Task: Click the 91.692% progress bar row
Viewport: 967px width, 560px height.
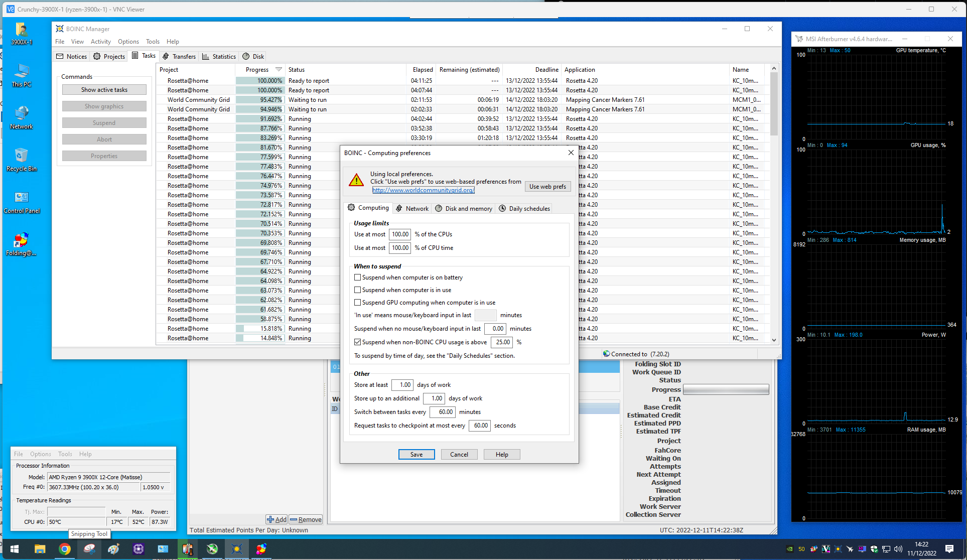Action: click(259, 119)
